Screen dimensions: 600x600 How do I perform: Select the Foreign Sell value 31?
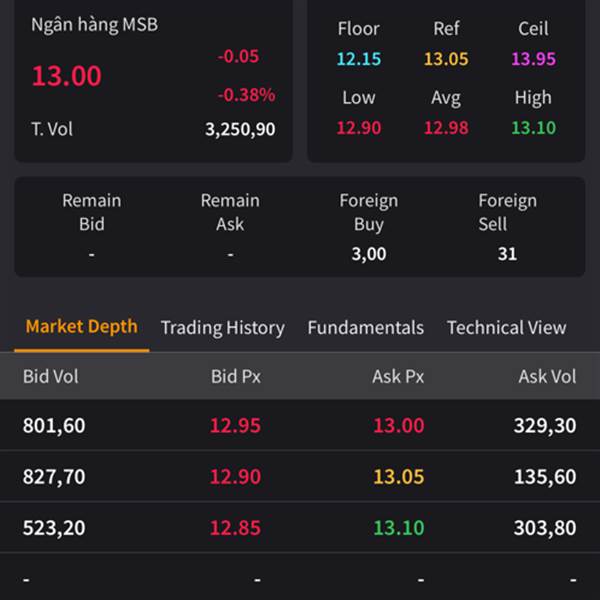coord(507,254)
